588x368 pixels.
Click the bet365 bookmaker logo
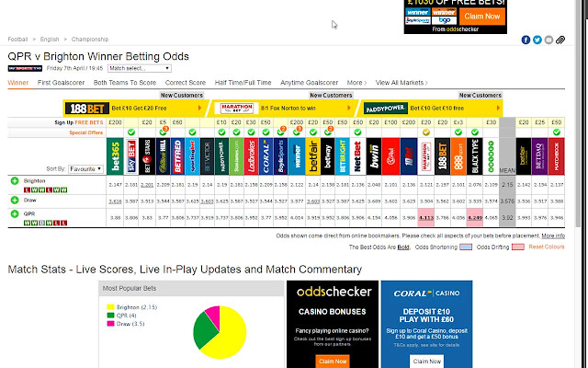(115, 156)
